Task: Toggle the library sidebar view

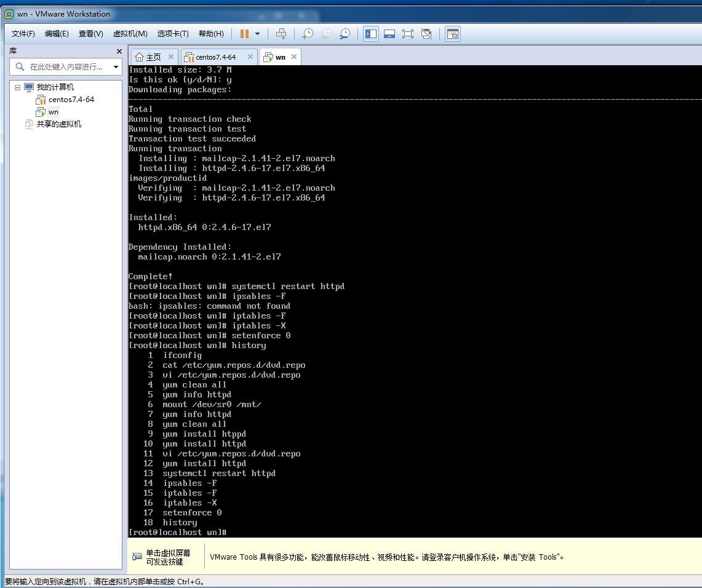Action: point(371,34)
